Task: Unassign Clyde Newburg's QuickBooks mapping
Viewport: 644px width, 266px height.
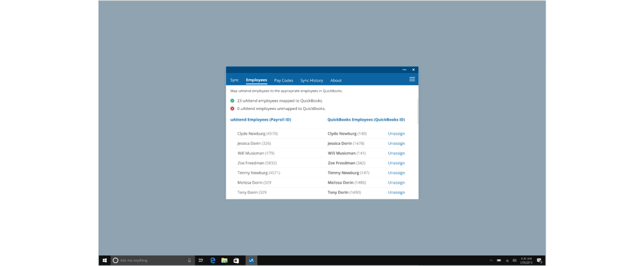Action: click(x=396, y=133)
